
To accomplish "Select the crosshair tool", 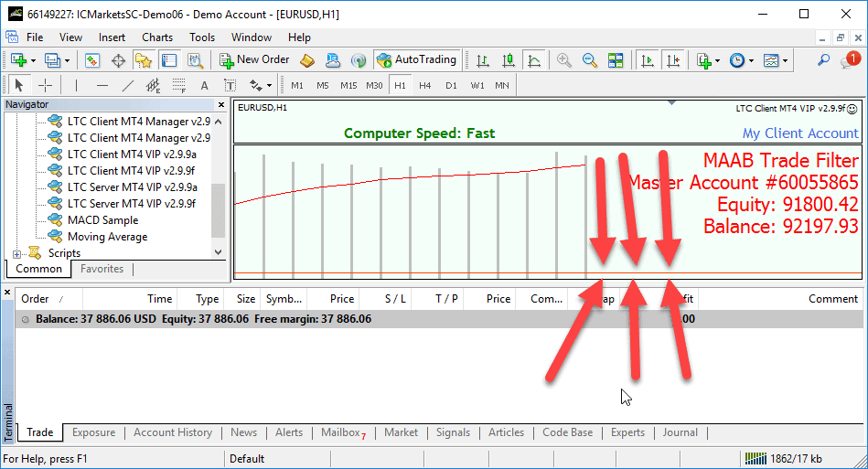I will click(x=45, y=85).
